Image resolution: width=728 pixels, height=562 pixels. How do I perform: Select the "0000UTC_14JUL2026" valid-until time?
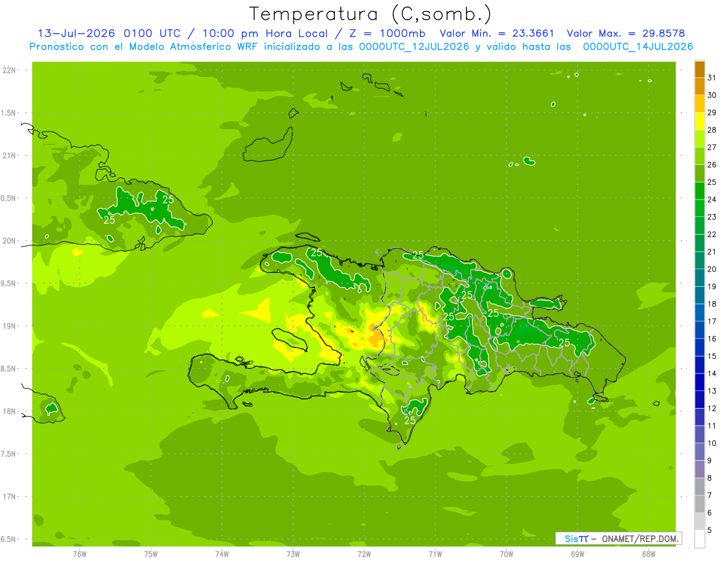tap(638, 47)
